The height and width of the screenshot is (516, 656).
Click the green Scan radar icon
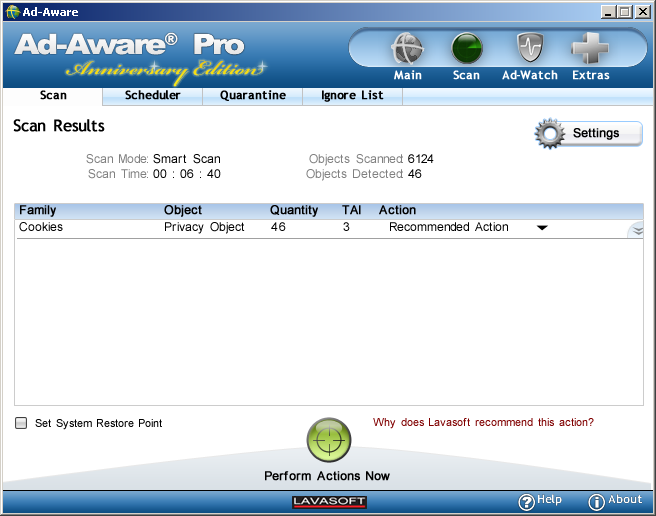coord(467,48)
